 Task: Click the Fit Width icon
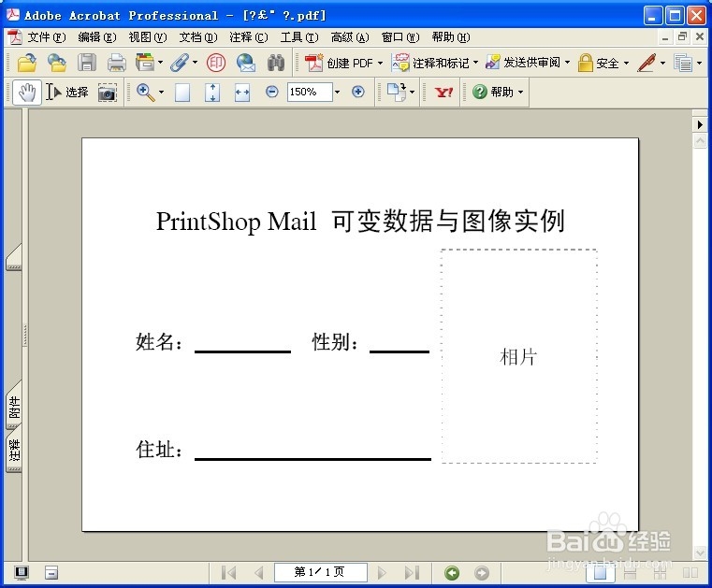click(242, 93)
